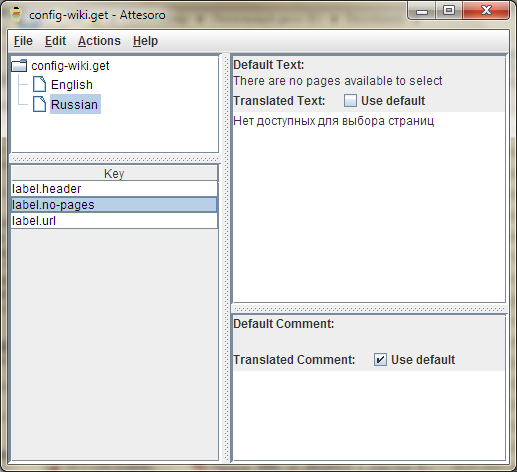This screenshot has height=472, width=517.
Task: Open the Edit menu
Action: coord(55,41)
